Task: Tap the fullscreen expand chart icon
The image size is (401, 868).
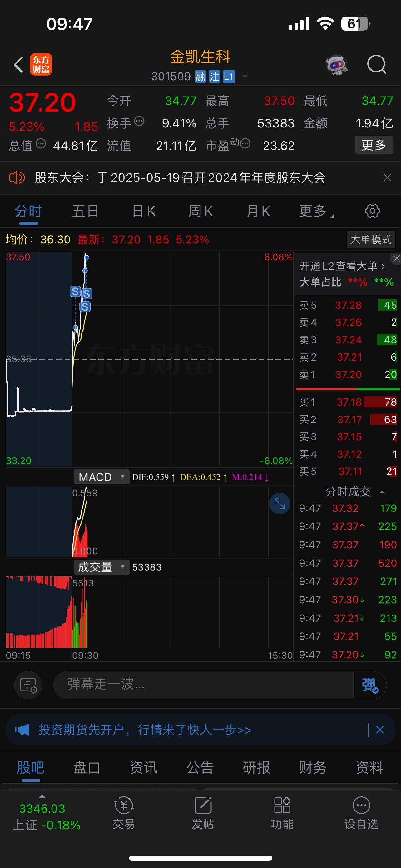Action: pos(280,503)
